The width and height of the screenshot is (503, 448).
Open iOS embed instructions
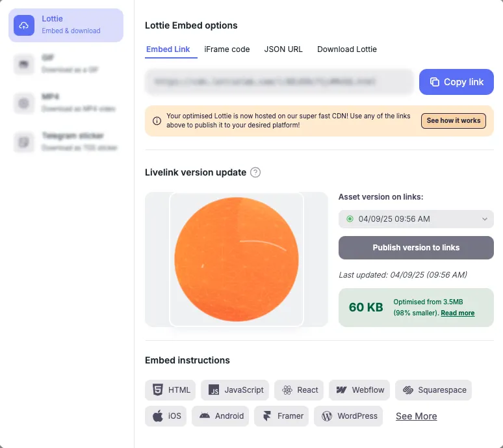[x=166, y=416]
